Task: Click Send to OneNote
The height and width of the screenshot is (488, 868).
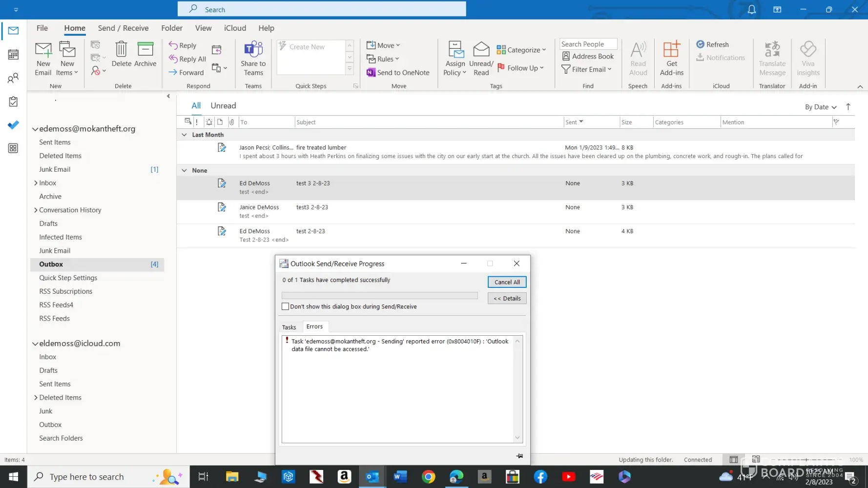Action: pyautogui.click(x=398, y=72)
